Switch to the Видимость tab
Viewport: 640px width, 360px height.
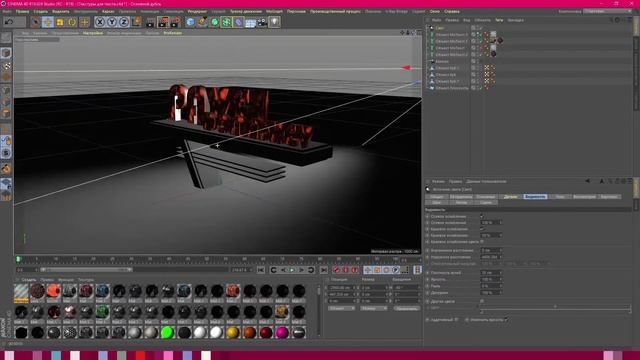point(535,197)
